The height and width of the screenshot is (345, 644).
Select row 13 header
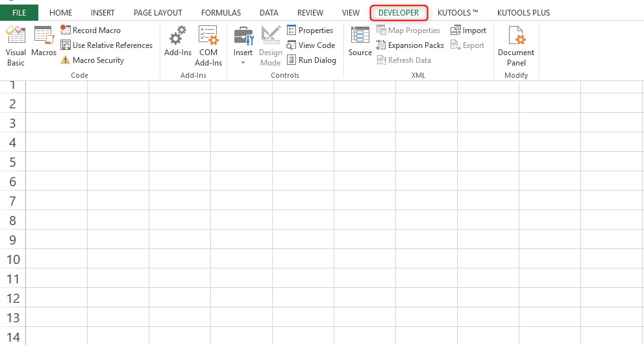tap(13, 318)
